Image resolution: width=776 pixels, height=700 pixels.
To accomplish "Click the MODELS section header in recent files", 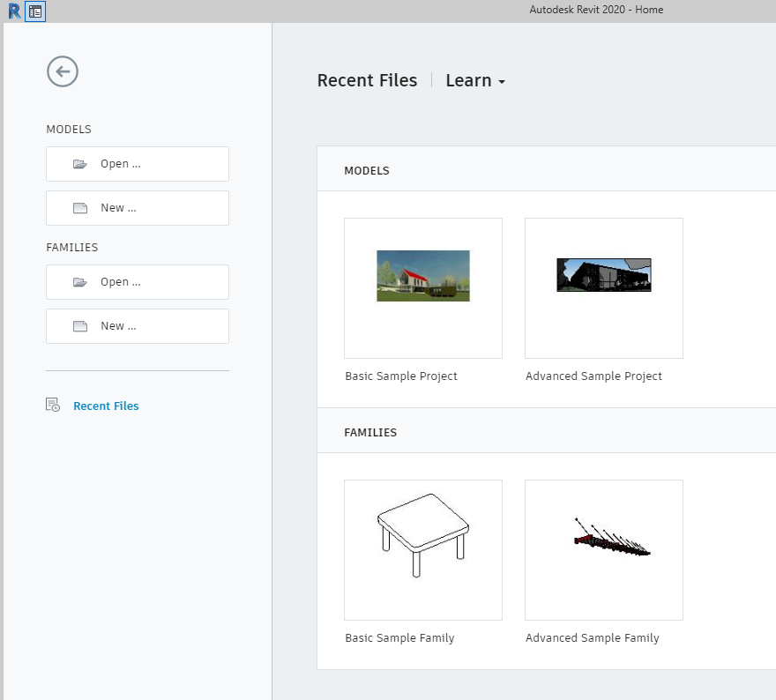I will 367,171.
